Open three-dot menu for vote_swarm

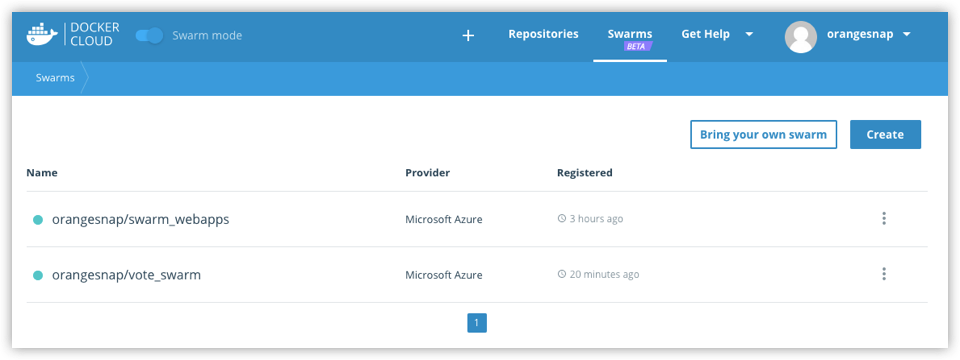(x=883, y=274)
